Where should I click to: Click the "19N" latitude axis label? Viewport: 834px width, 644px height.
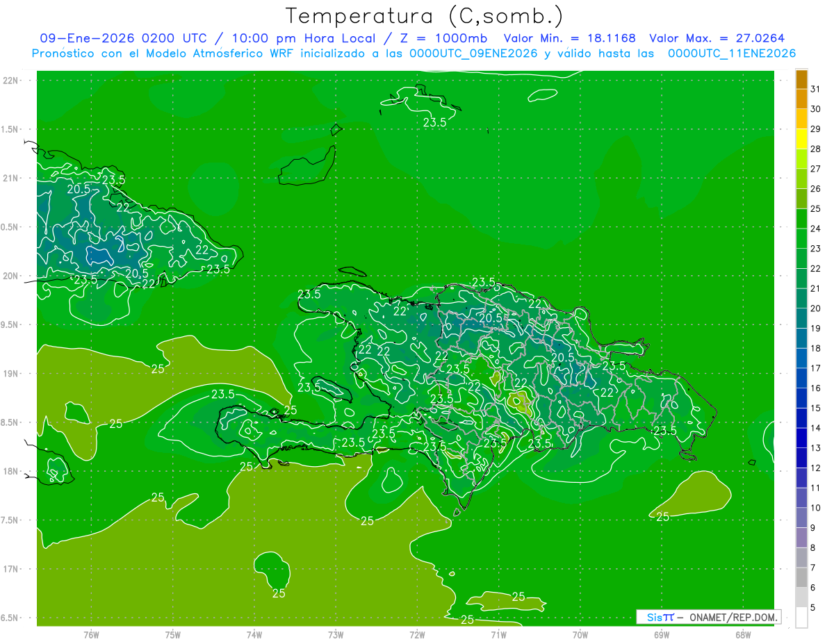click(x=10, y=374)
